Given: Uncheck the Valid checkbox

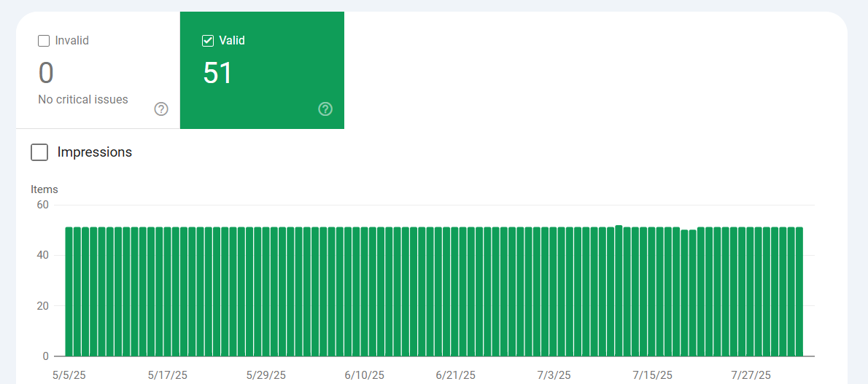Looking at the screenshot, I should [x=208, y=41].
